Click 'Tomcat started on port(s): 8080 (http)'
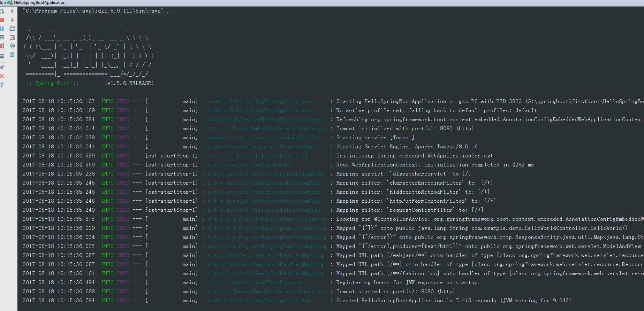 point(395,291)
